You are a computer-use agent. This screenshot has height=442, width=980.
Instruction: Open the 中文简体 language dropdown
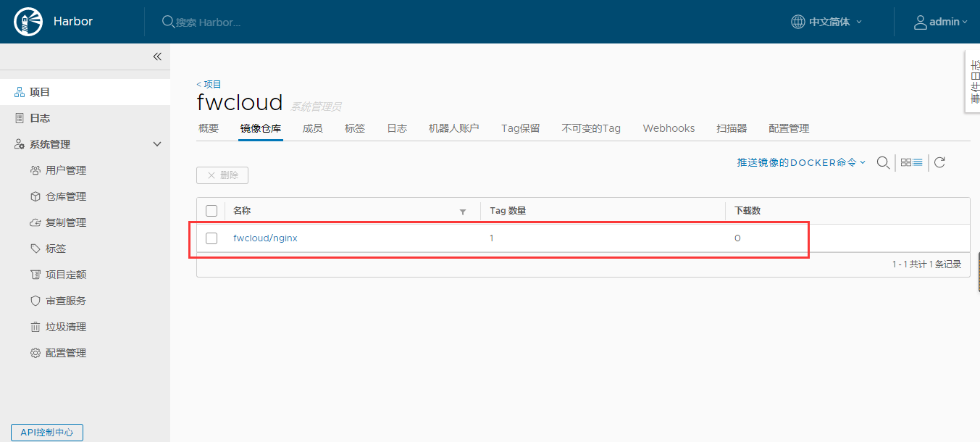coord(826,22)
